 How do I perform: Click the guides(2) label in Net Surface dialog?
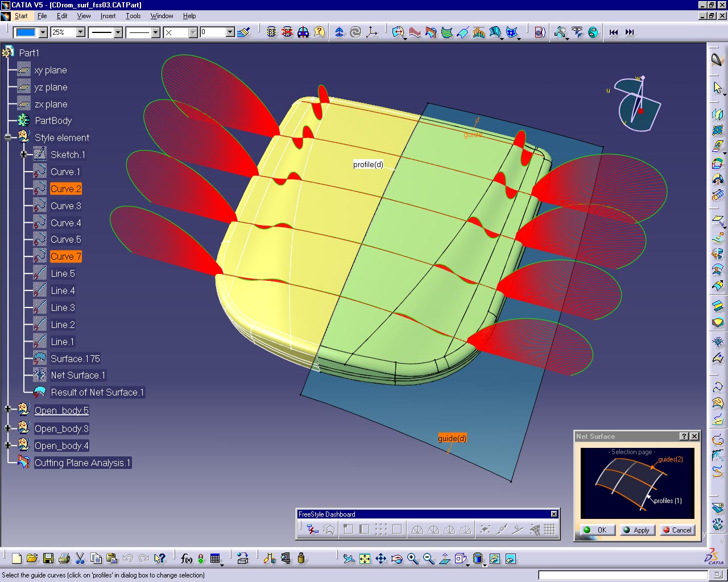[671, 459]
